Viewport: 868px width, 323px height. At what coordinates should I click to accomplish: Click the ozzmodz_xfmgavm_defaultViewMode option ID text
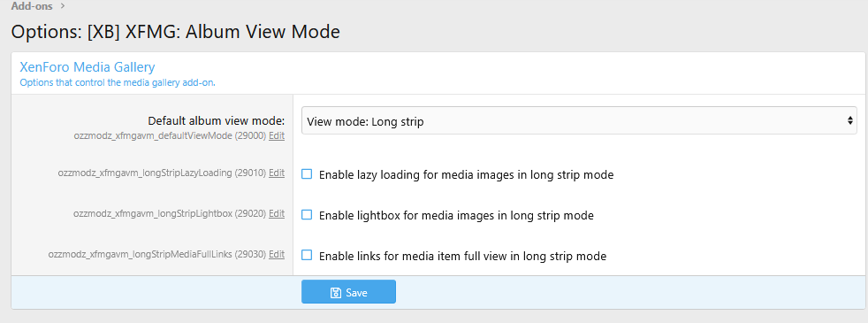[x=171, y=135]
